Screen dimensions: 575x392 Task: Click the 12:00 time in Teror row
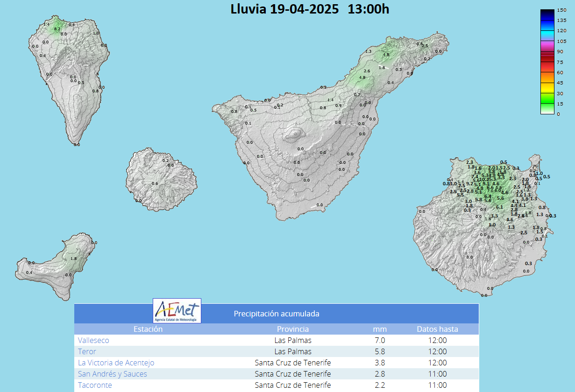click(x=438, y=351)
